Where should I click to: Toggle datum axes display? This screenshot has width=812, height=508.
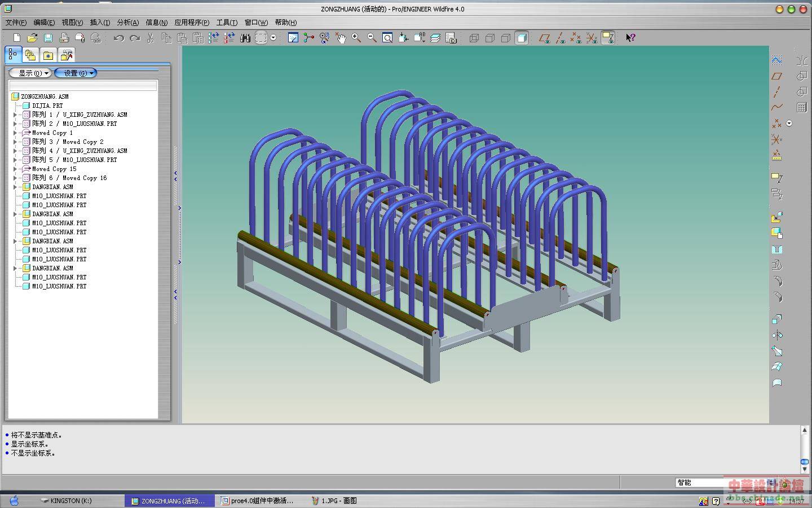click(x=560, y=38)
